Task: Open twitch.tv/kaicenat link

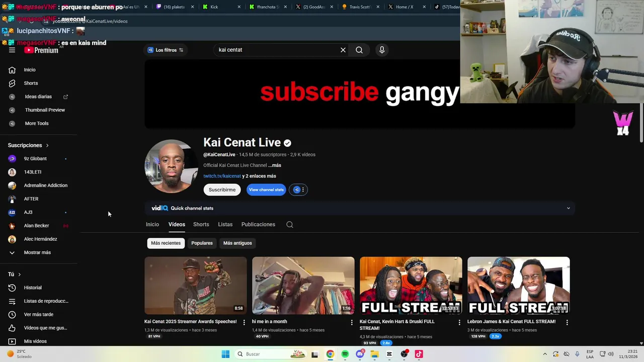Action: [x=222, y=176]
